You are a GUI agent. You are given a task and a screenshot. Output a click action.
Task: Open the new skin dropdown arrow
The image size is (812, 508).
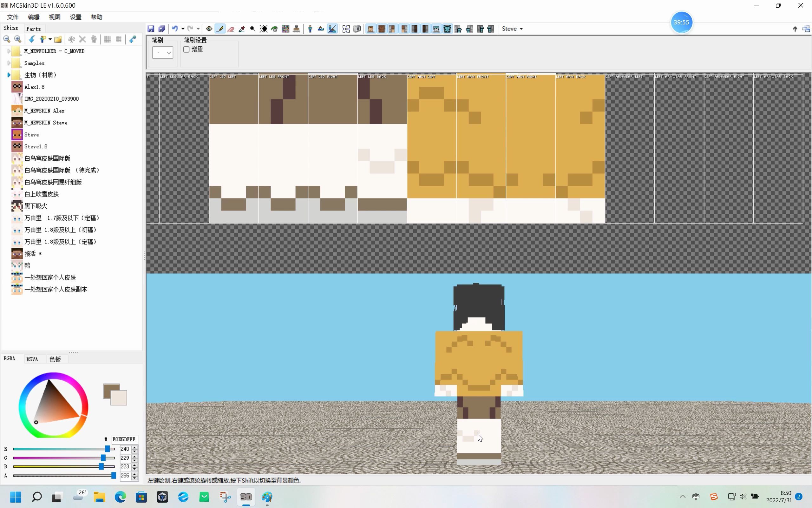[50, 39]
